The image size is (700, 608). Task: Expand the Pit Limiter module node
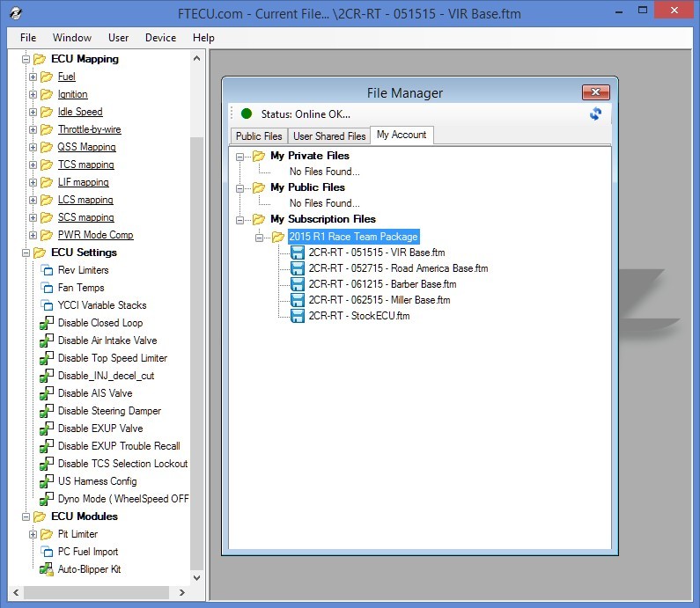pos(33,534)
